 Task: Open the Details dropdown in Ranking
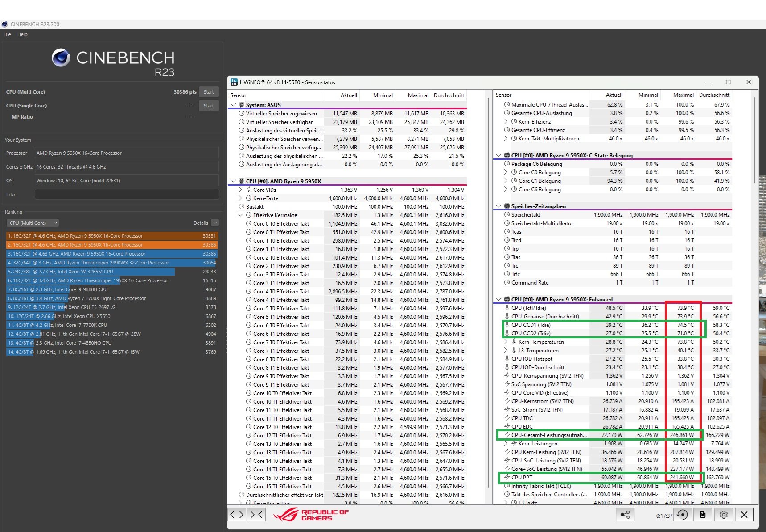[215, 223]
